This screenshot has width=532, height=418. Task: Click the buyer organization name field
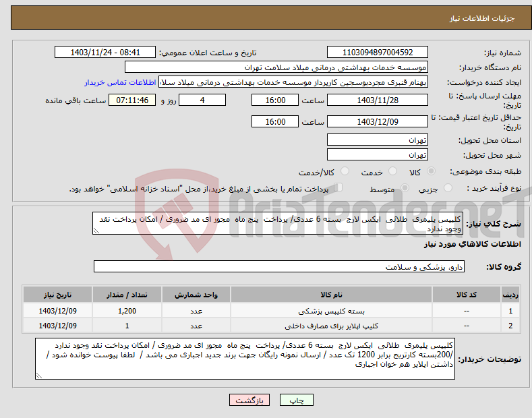276,67
